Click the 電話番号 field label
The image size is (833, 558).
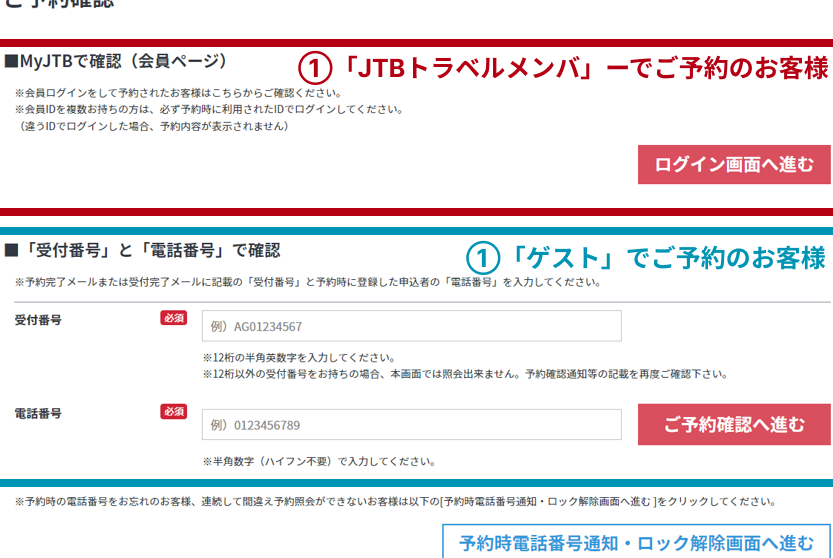pos(38,413)
